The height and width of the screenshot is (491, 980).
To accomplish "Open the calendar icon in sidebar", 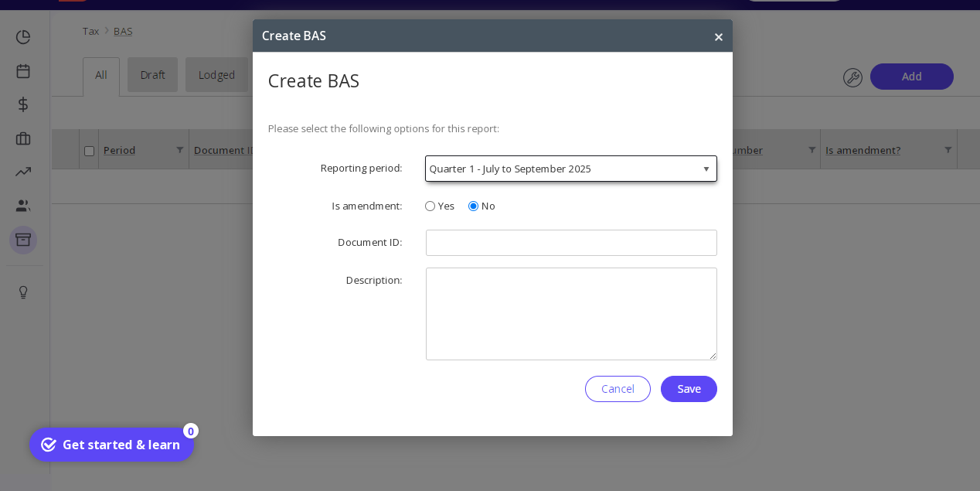I will pos(23,70).
